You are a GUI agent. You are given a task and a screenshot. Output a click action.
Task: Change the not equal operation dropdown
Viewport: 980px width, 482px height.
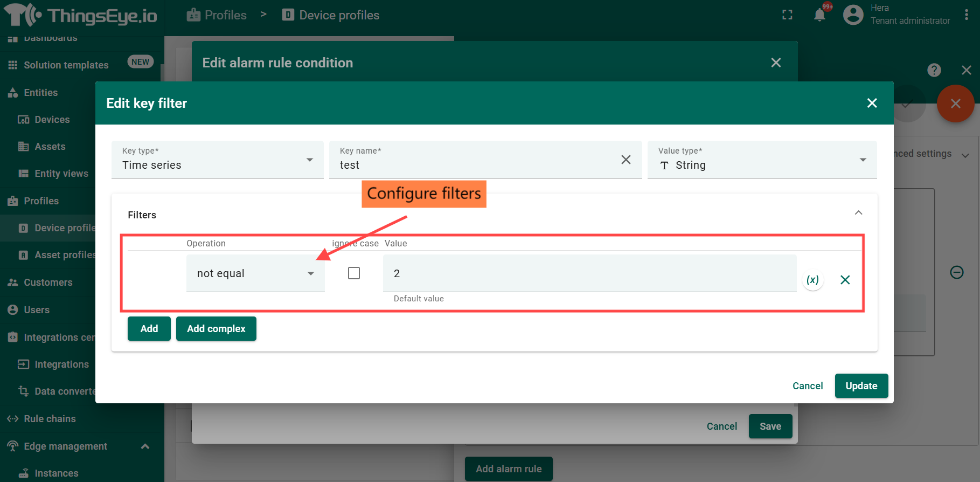tap(255, 273)
